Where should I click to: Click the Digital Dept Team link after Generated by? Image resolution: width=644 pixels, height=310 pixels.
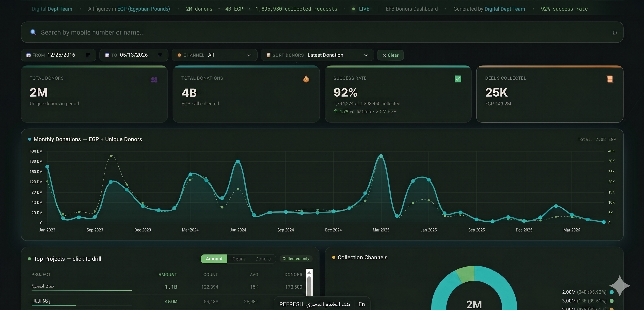coord(504,9)
